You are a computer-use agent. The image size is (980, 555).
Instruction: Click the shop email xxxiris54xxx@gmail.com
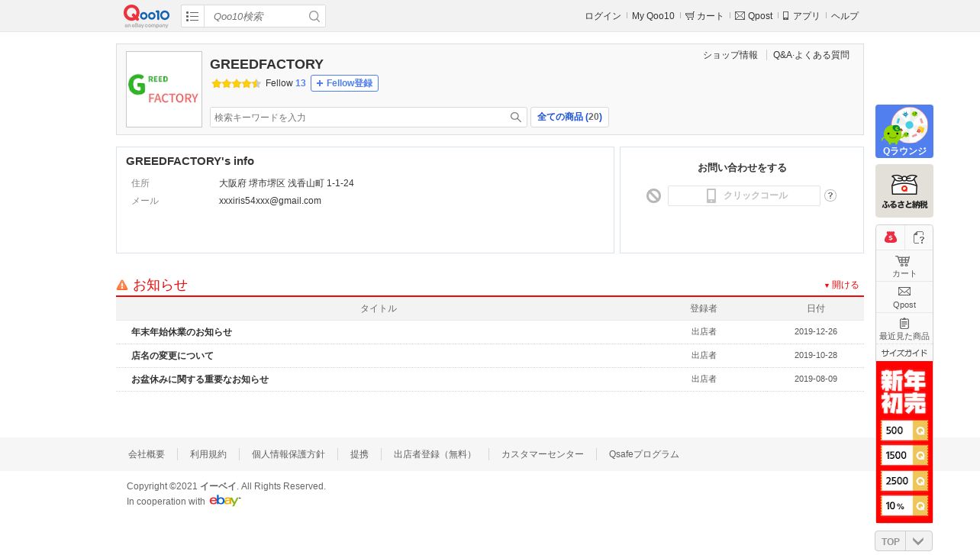270,201
